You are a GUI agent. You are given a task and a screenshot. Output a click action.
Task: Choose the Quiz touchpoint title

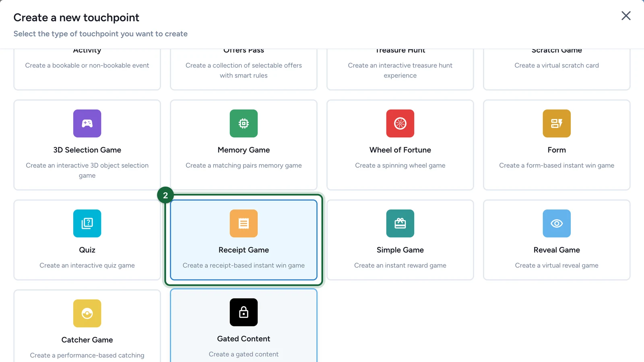coord(87,250)
